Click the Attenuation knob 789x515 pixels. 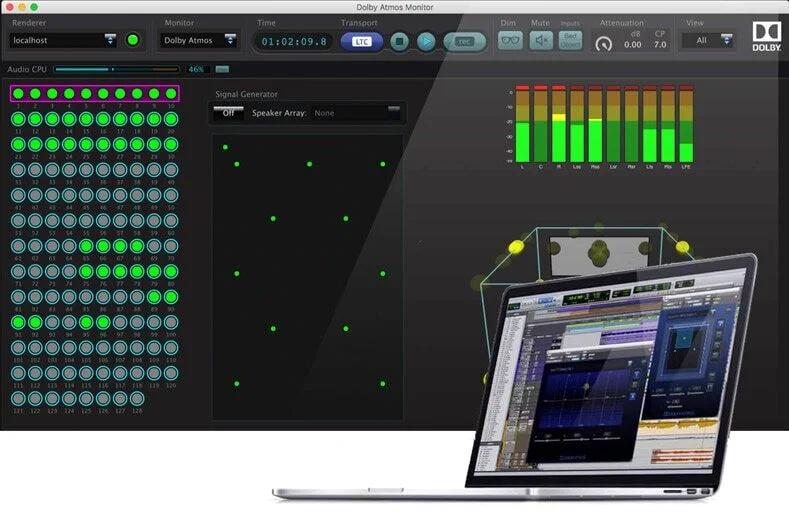click(x=603, y=44)
